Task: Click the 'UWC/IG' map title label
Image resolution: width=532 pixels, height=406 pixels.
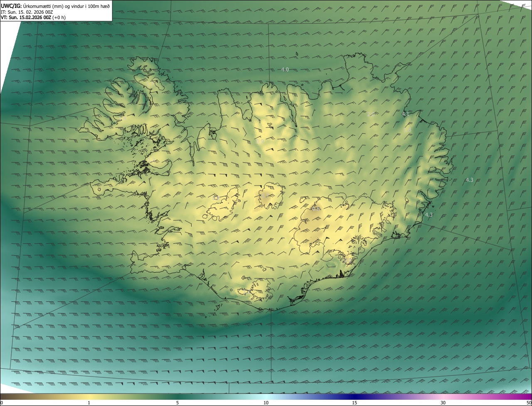Action: click(11, 6)
